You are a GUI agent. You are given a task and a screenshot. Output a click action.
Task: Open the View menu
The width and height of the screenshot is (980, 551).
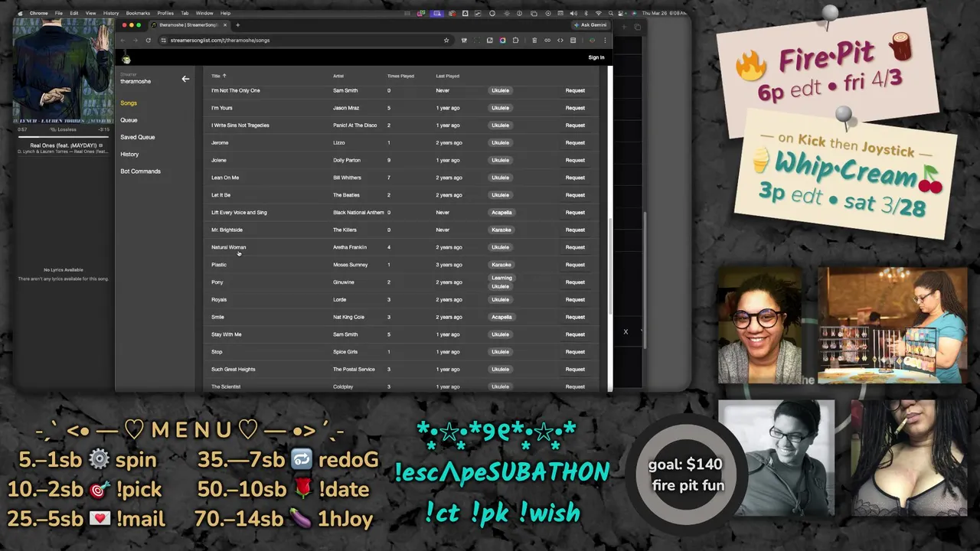(x=90, y=13)
